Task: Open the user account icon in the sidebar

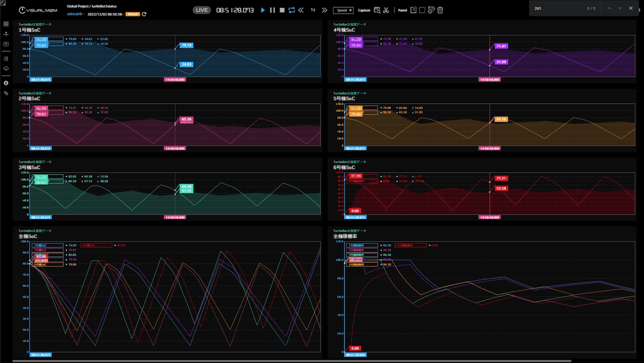Action: point(6,83)
